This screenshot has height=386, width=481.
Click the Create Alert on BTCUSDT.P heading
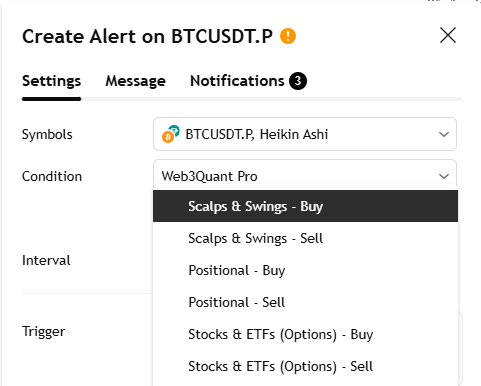[x=147, y=36]
